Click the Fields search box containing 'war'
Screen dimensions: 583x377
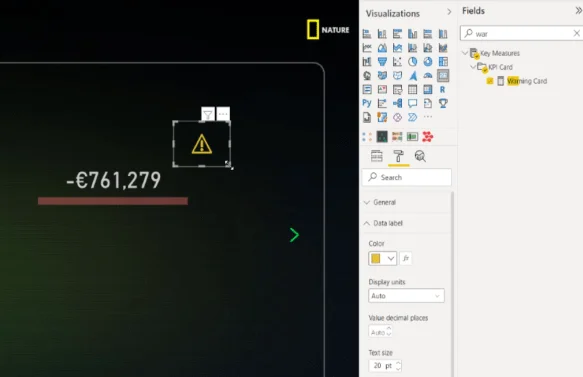click(x=521, y=33)
